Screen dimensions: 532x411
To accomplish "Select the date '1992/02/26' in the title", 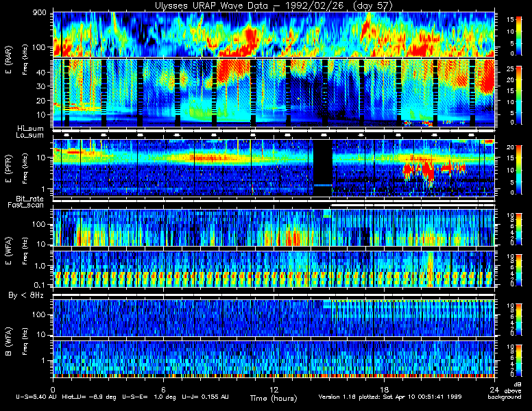I will coord(315,5).
